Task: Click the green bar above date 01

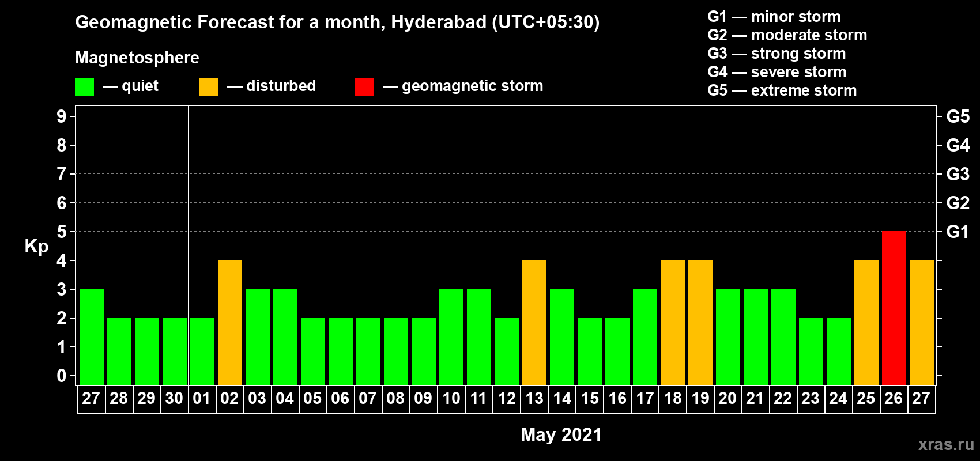Action: [202, 351]
